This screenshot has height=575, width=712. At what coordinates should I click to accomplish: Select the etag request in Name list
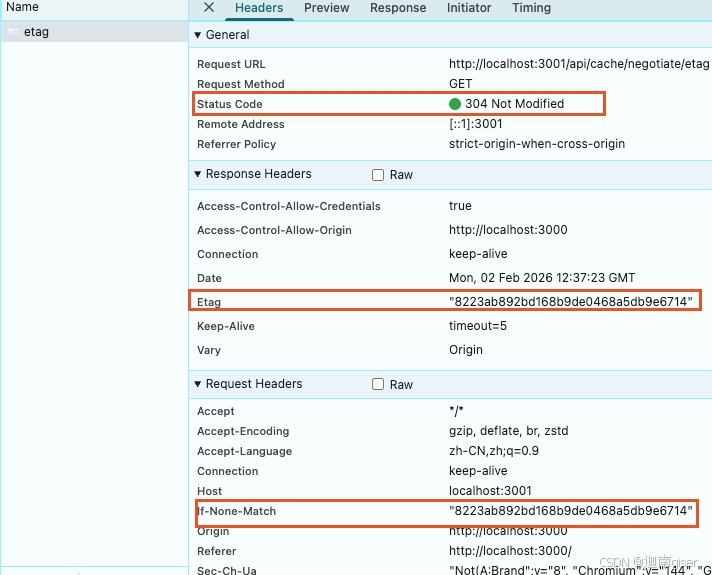coord(94,32)
